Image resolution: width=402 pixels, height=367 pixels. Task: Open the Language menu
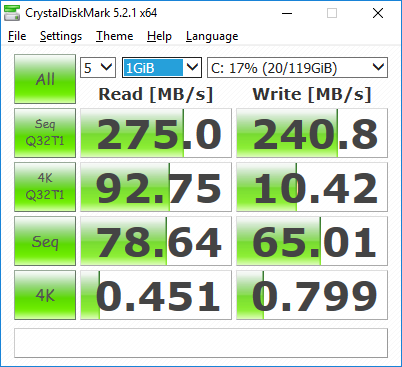coord(212,36)
